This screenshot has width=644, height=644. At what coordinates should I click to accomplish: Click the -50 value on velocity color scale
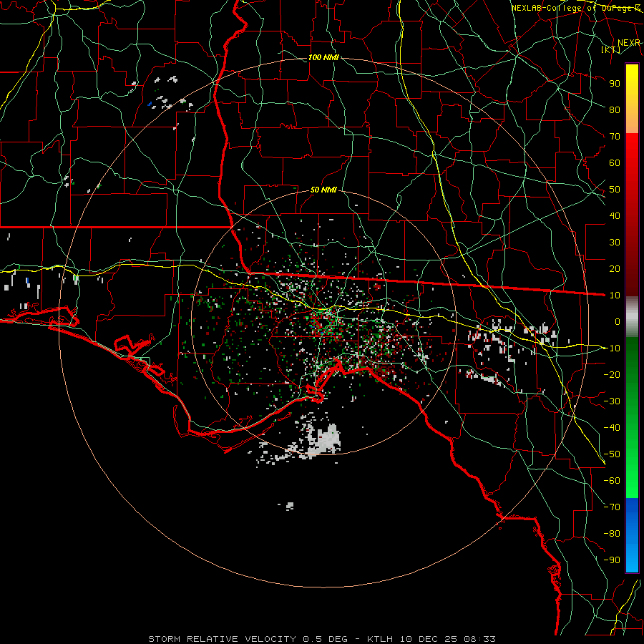(x=612, y=454)
